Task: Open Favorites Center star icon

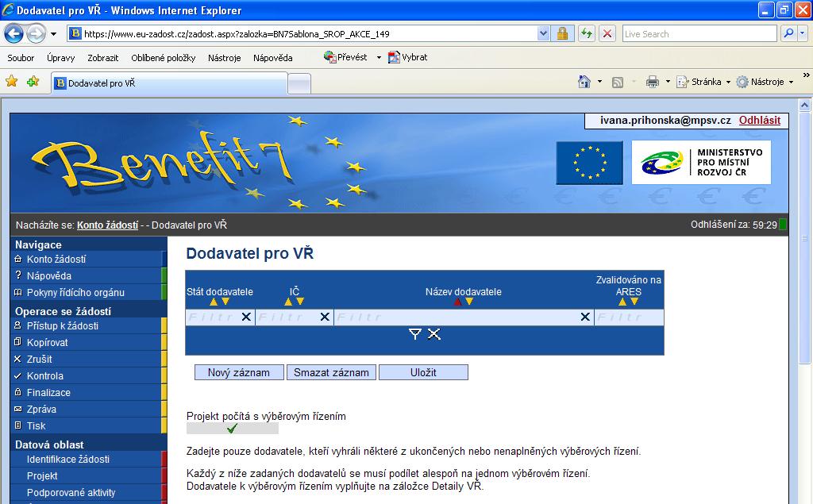Action: tap(11, 82)
